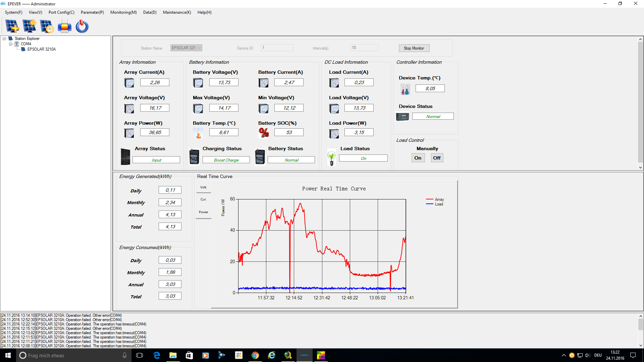644x362 pixels.
Task: Click the sun solar panel toolbar icon
Action: 30,26
